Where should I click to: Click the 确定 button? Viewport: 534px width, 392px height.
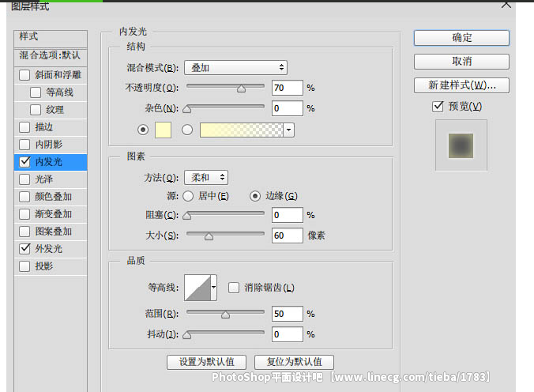(461, 38)
